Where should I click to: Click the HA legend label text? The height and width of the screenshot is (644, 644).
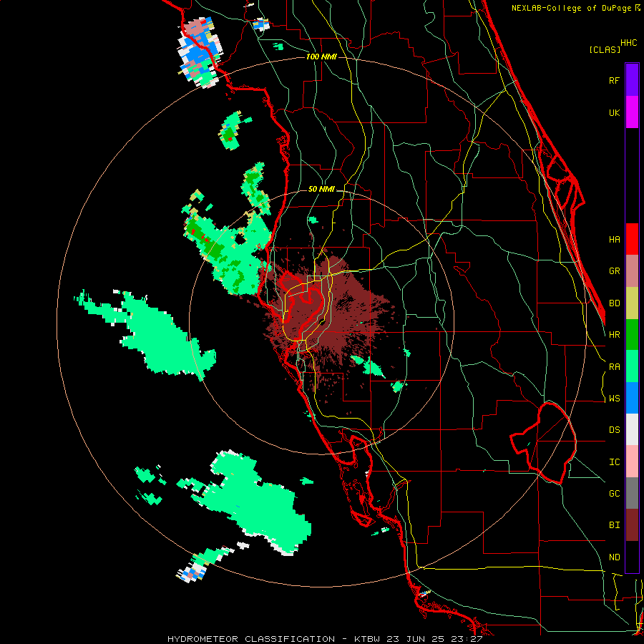tap(614, 239)
